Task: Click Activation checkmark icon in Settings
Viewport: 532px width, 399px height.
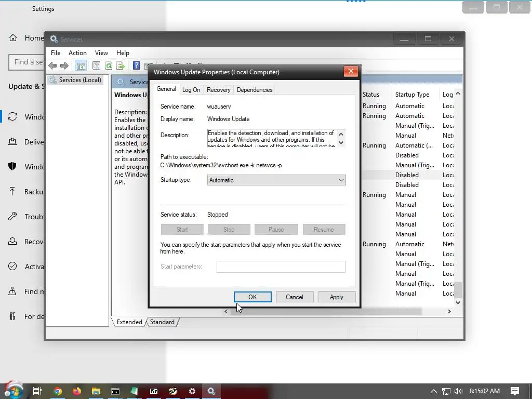Action: click(x=12, y=266)
